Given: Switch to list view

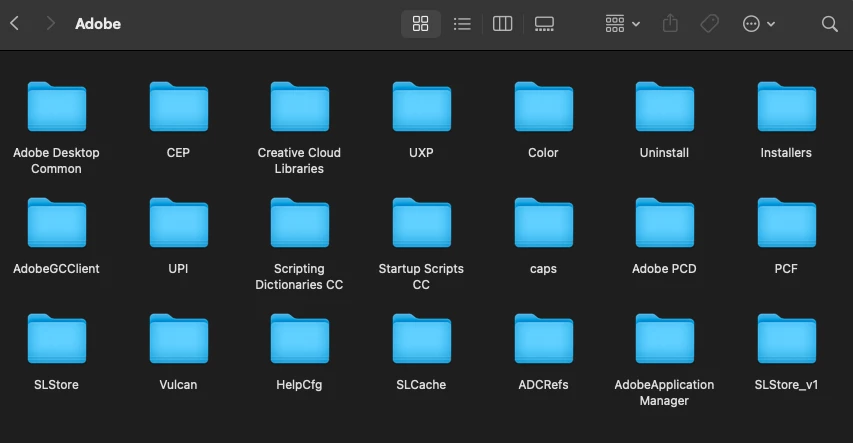Looking at the screenshot, I should click(x=462, y=23).
